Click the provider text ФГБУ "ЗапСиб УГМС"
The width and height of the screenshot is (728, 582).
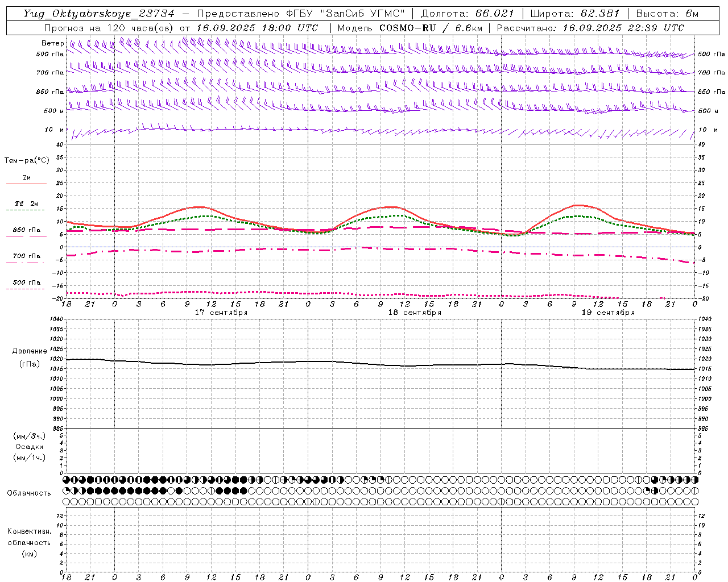[x=346, y=14]
